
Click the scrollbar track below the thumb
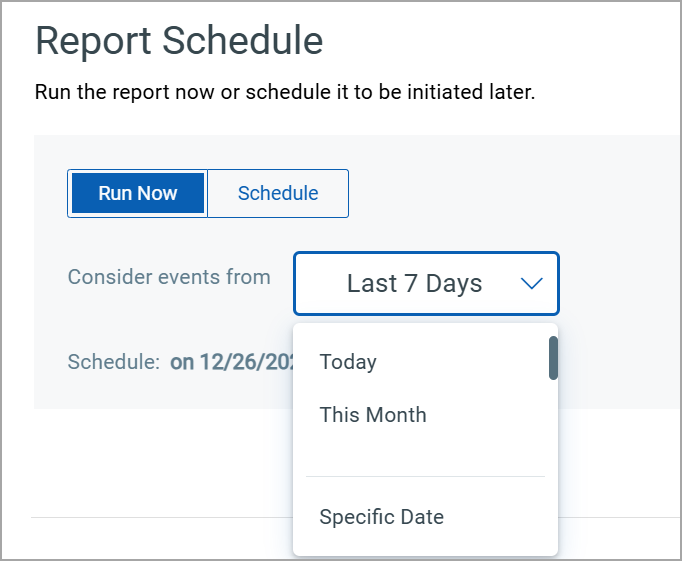553,465
